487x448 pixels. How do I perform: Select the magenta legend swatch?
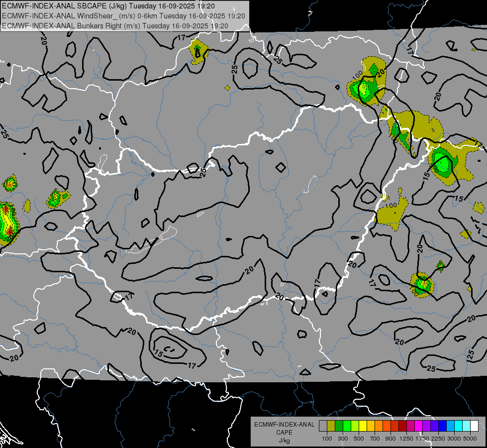pyautogui.click(x=419, y=426)
